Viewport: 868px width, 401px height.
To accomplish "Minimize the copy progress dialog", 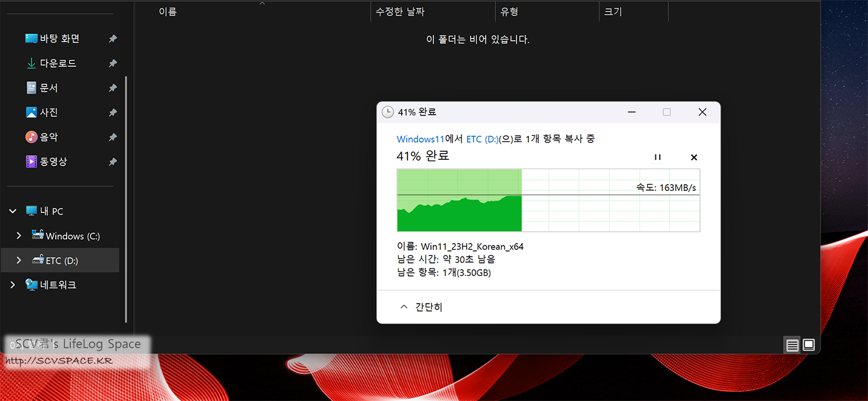I will click(632, 112).
